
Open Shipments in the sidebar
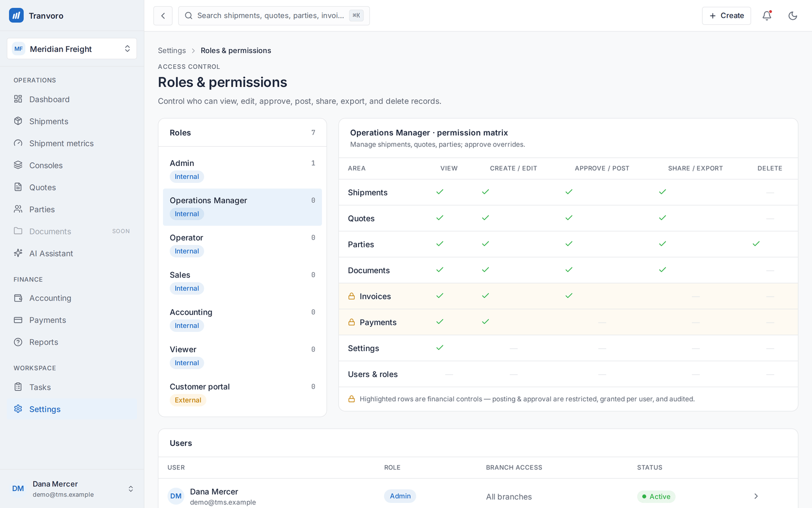pyautogui.click(x=72, y=121)
